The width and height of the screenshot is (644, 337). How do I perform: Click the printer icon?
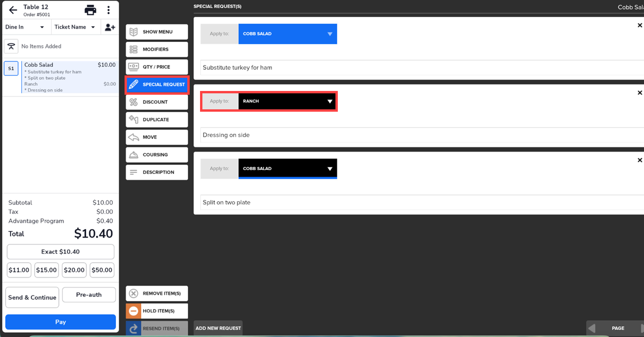(x=90, y=10)
